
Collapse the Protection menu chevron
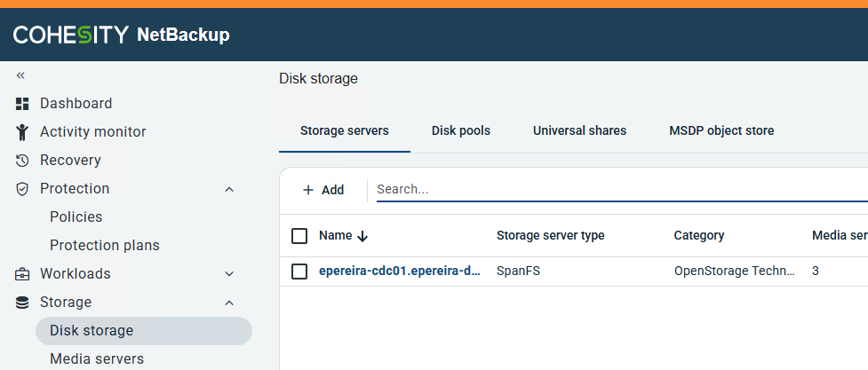tap(229, 189)
